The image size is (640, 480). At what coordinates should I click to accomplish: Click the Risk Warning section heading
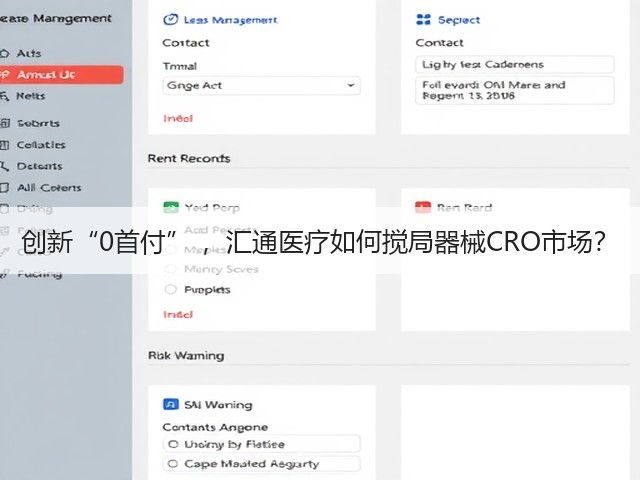(186, 356)
